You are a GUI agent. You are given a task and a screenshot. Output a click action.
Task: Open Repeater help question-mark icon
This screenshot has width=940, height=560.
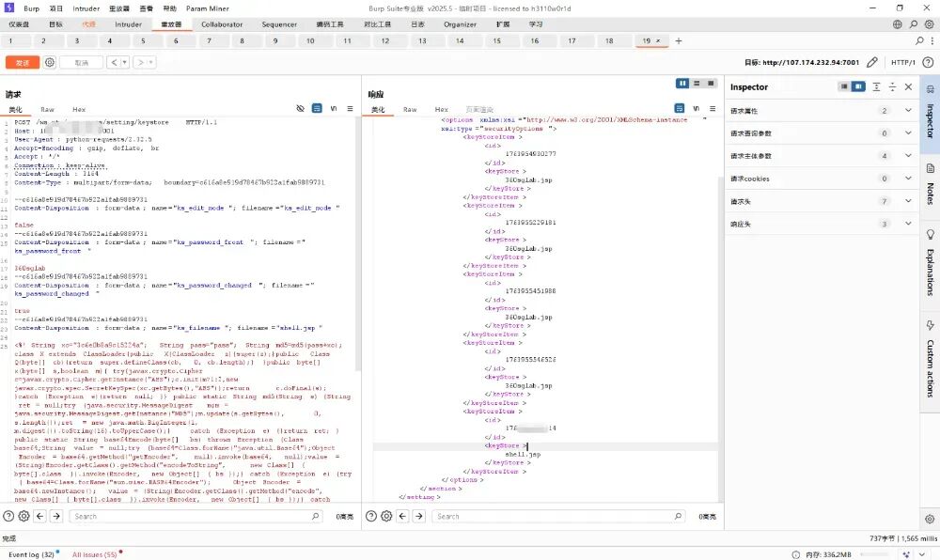click(x=928, y=62)
